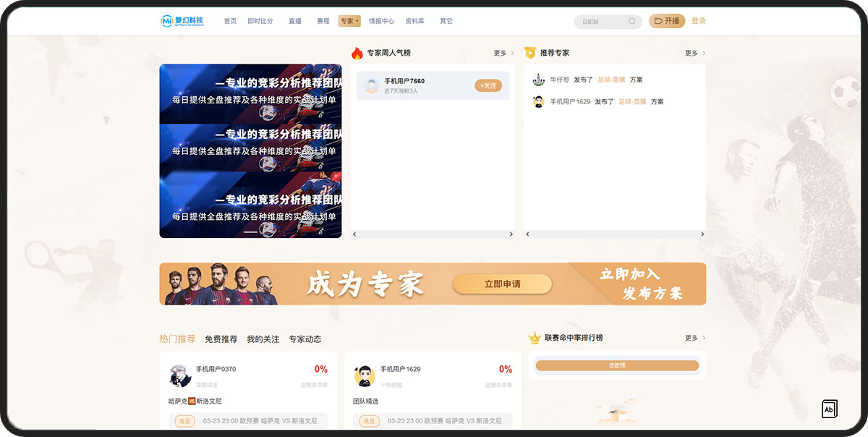The width and height of the screenshot is (868, 437).
Task: Click the search magnifier icon
Action: pyautogui.click(x=632, y=22)
